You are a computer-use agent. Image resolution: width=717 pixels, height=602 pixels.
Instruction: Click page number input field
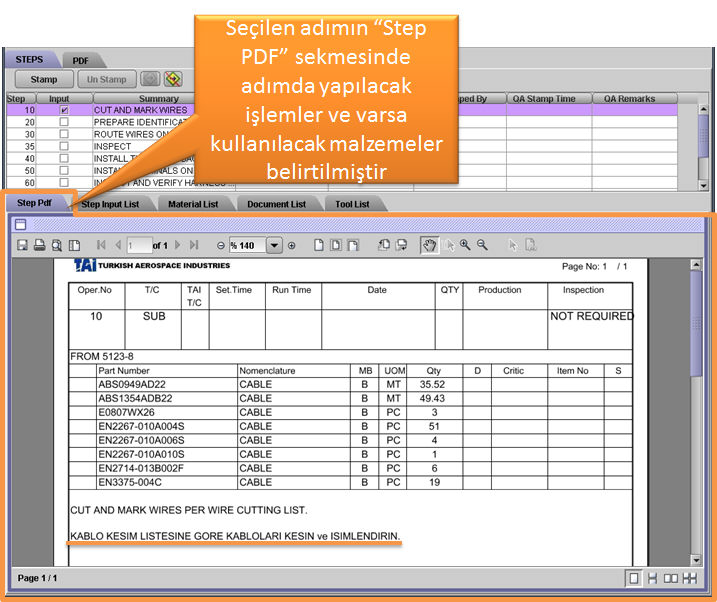(x=139, y=245)
